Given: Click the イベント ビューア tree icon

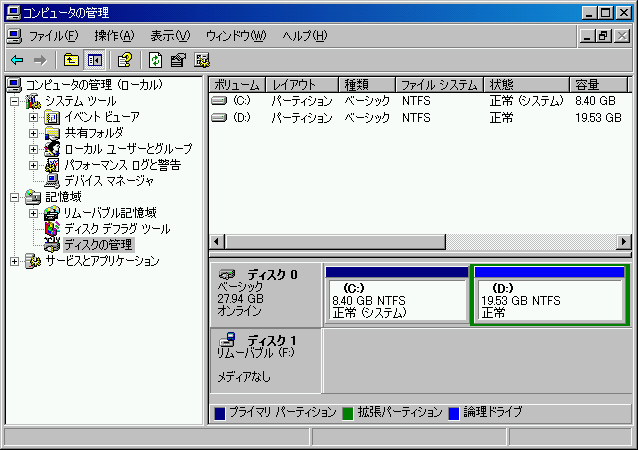Looking at the screenshot, I should [52, 118].
